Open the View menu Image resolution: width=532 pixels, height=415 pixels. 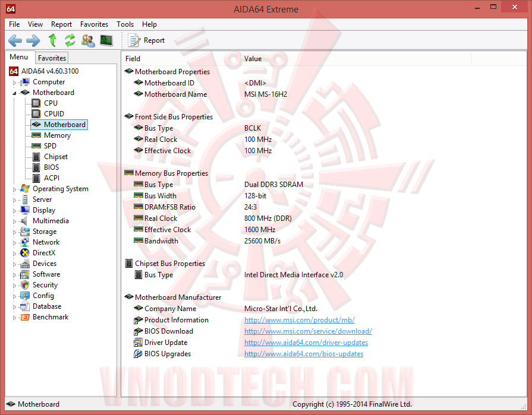pyautogui.click(x=35, y=24)
